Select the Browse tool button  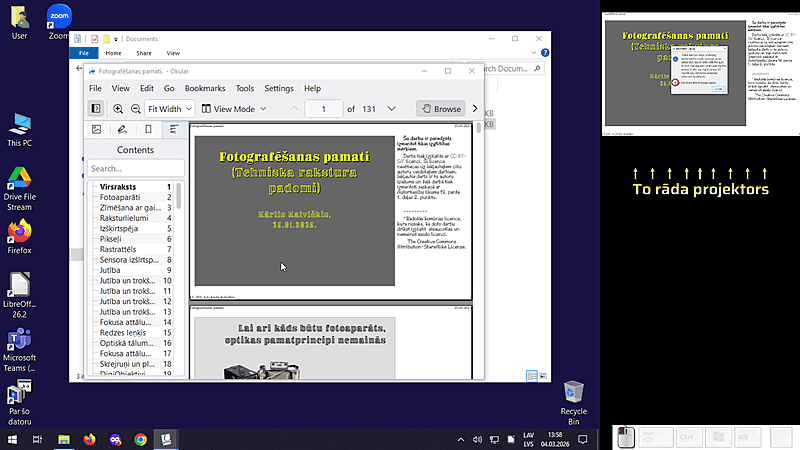click(x=439, y=108)
